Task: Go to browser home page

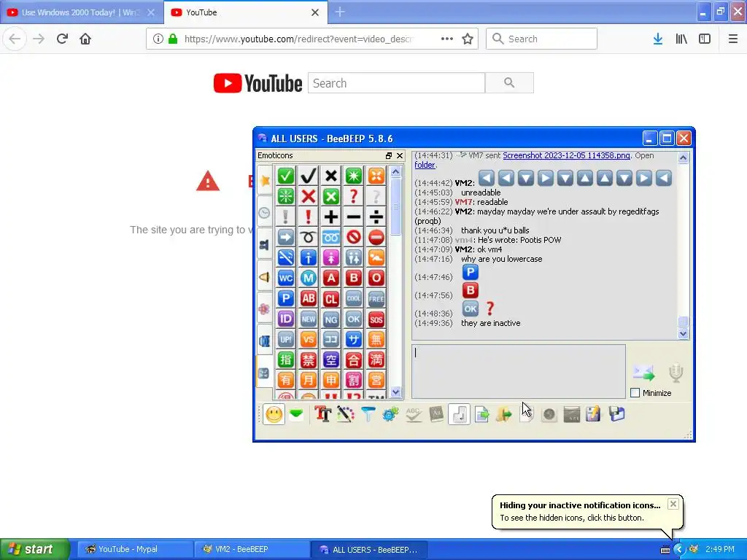Action: pyautogui.click(x=85, y=39)
